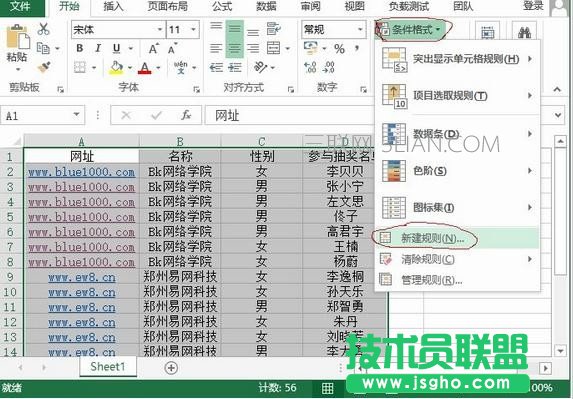Open the merge cells dropdown arrow
573x399 pixels.
pos(288,48)
